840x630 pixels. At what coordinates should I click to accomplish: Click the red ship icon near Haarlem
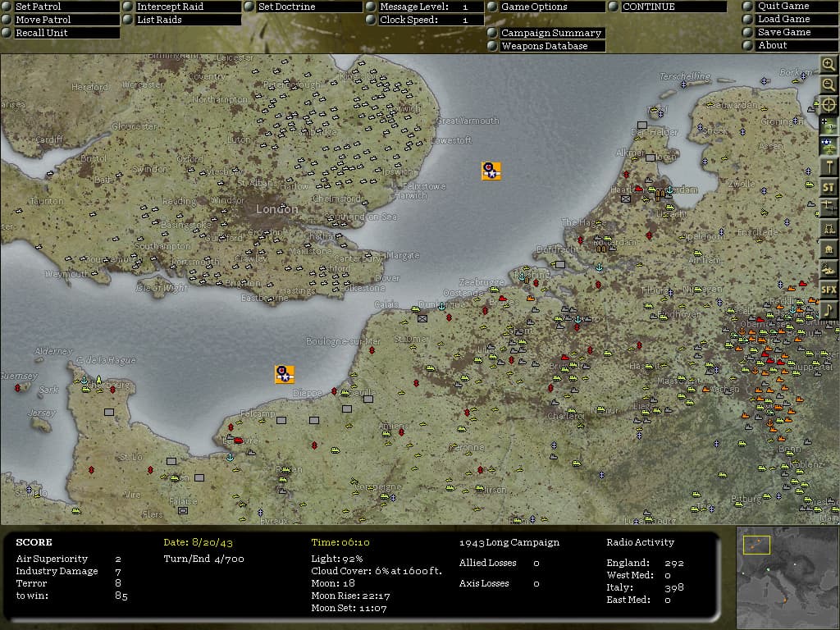[x=638, y=189]
